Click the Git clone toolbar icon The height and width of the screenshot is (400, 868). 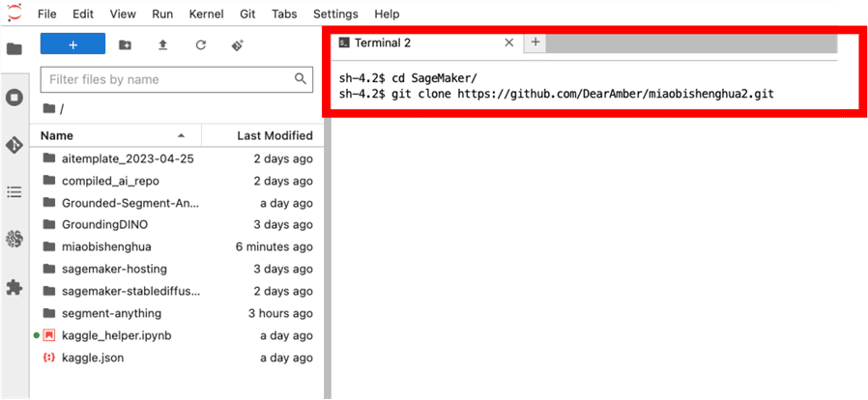click(238, 45)
